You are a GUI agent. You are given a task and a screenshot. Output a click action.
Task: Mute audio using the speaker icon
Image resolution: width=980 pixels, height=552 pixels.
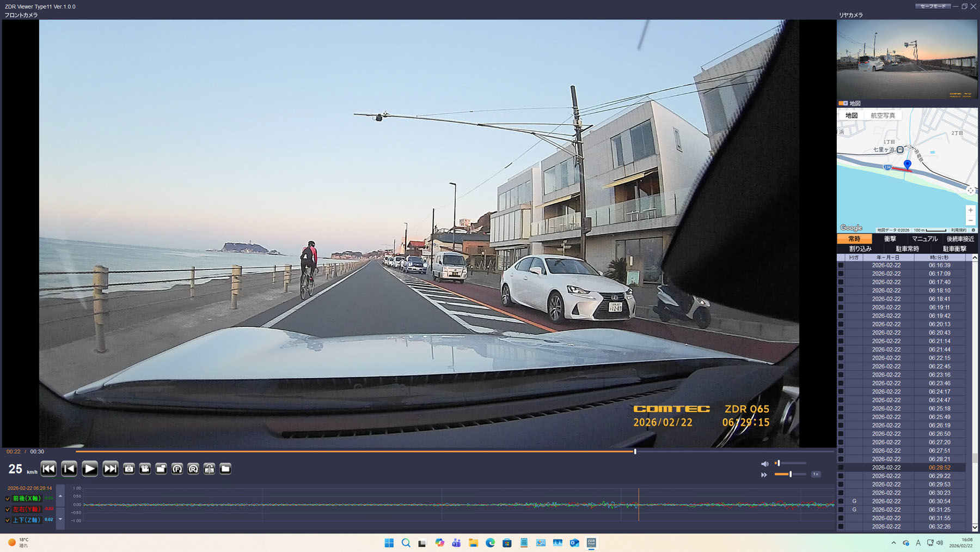[x=764, y=464]
